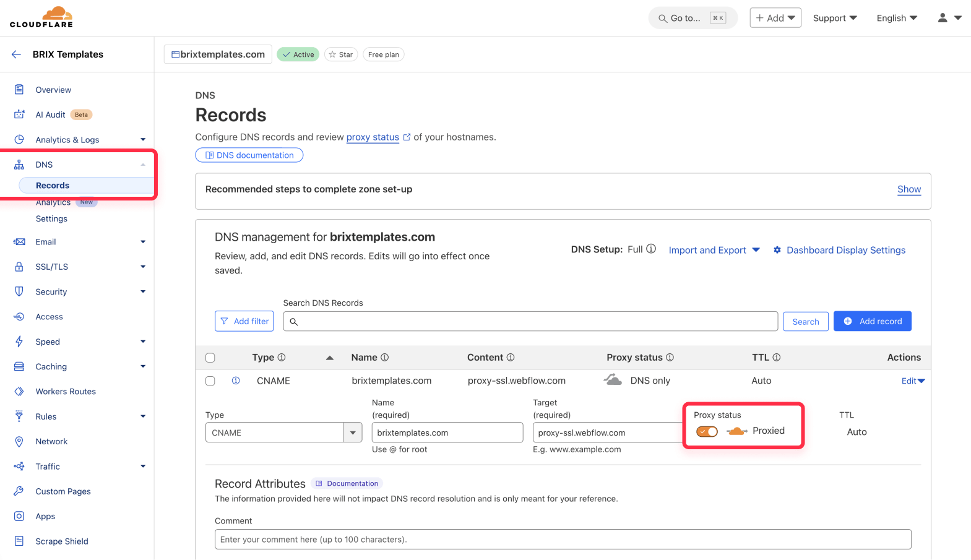Click the Add record button
971x560 pixels.
872,321
